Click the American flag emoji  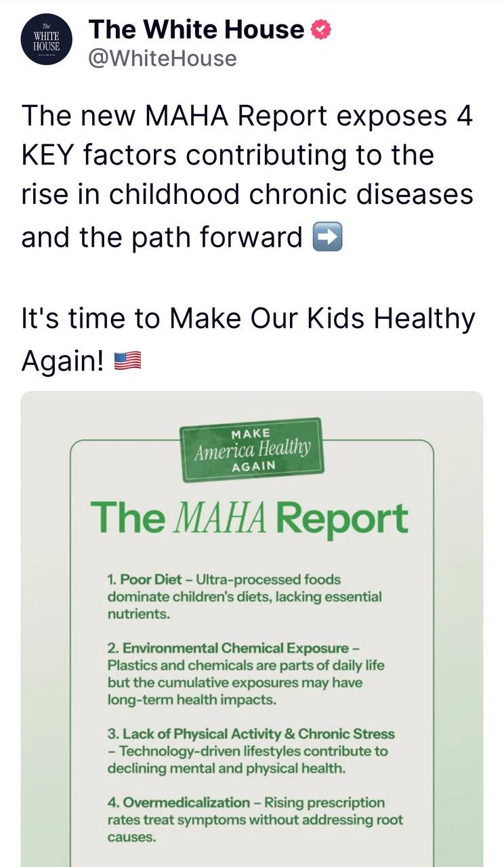coord(127,362)
